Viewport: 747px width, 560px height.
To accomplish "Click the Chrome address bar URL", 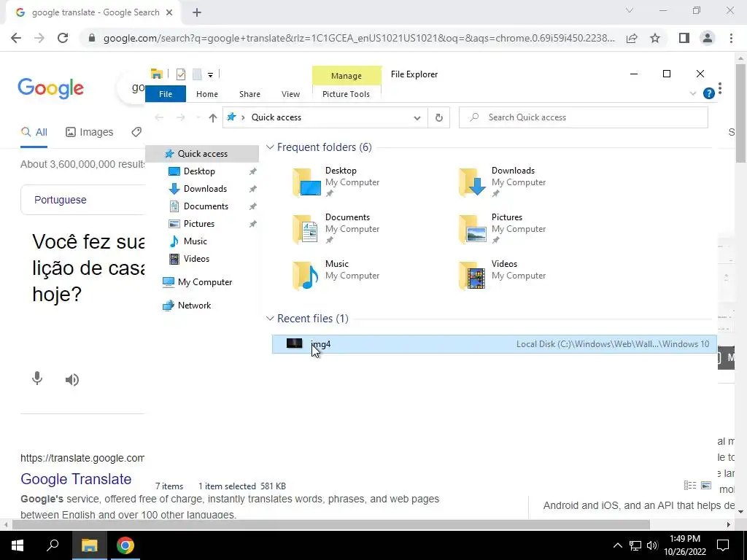I will point(359,38).
